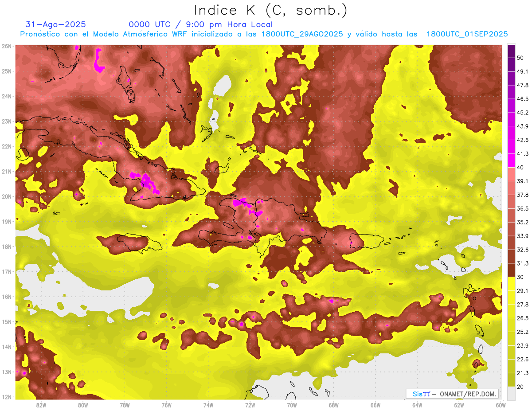Click the colorbar value "46.5"
Screen dimensions: 532x411
[x=523, y=99]
